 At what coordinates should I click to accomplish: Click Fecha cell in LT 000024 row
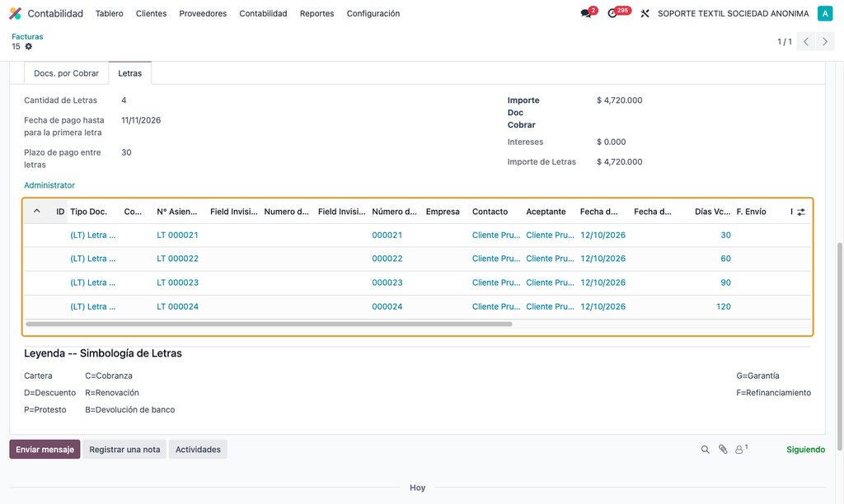coord(603,306)
